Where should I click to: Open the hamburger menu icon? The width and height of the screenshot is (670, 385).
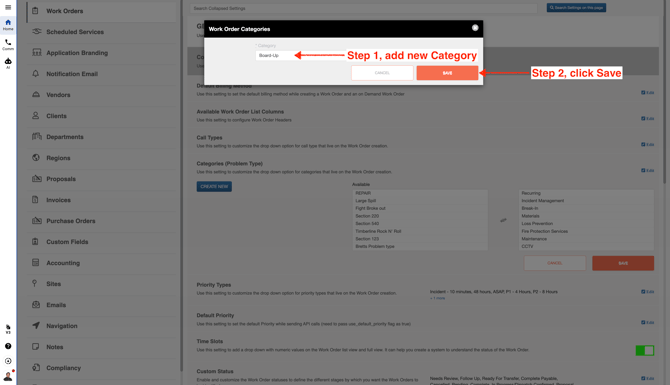coord(8,7)
